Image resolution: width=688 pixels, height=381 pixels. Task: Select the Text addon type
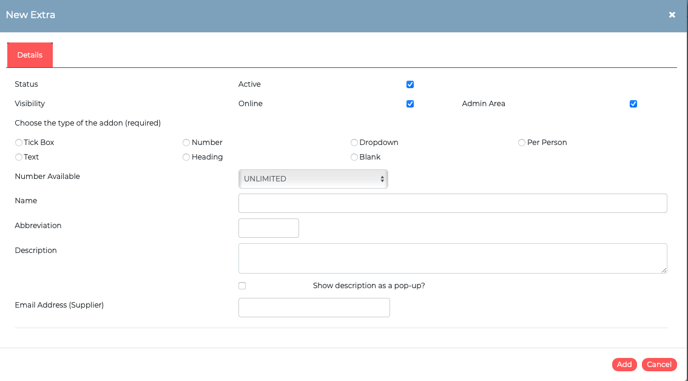18,157
